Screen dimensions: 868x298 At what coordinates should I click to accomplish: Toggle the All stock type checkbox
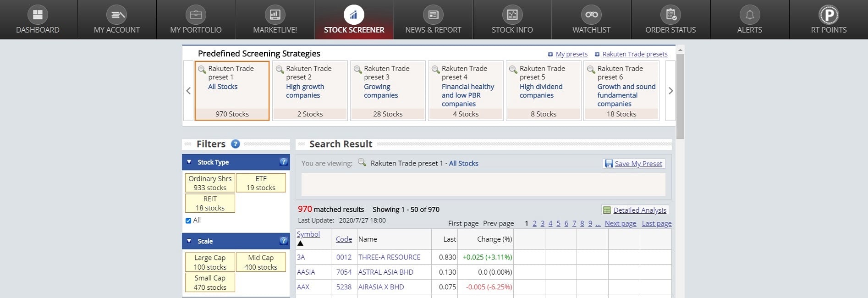[x=188, y=221]
